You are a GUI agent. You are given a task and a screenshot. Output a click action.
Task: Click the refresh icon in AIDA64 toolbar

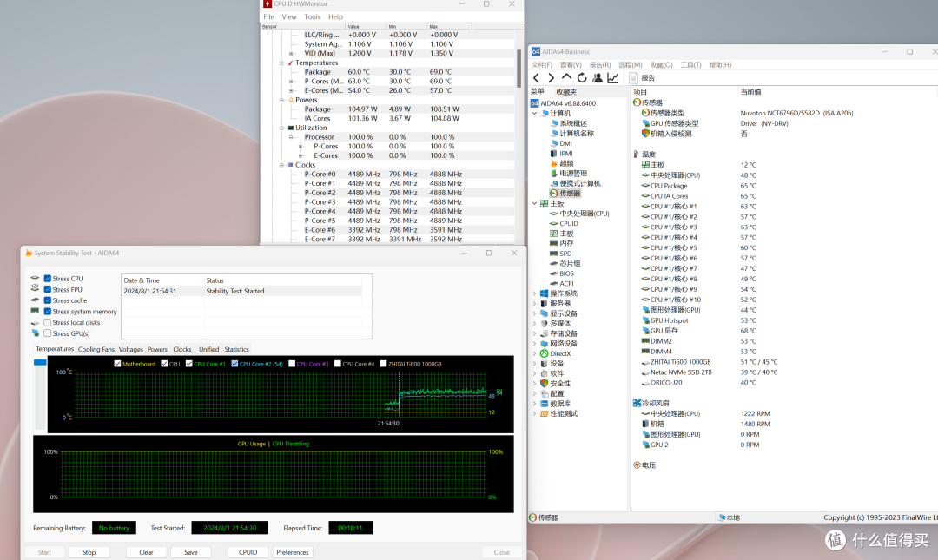tap(581, 78)
